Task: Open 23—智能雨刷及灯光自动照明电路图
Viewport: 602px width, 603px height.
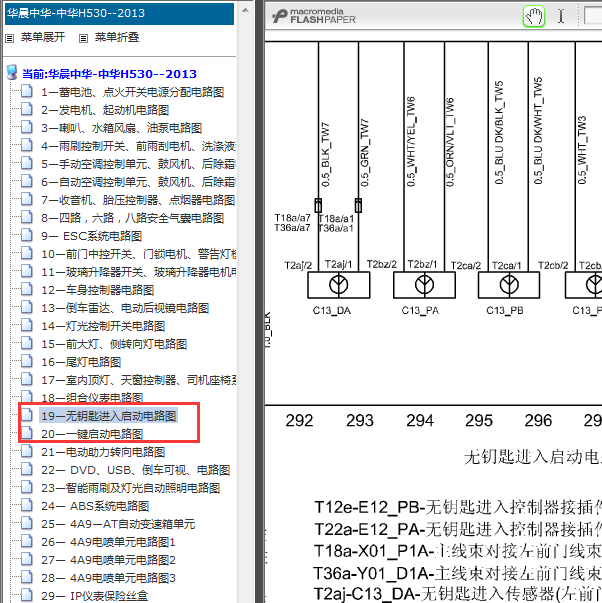Action: tap(130, 488)
